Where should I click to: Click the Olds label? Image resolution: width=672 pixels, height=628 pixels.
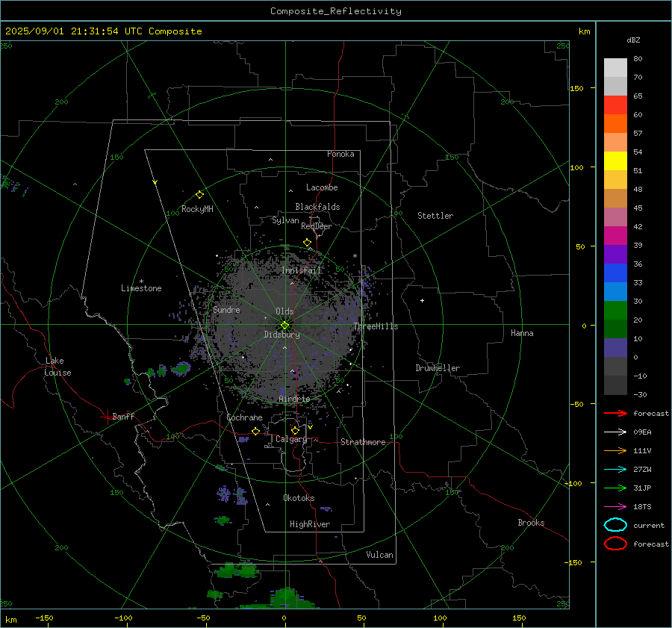click(284, 311)
